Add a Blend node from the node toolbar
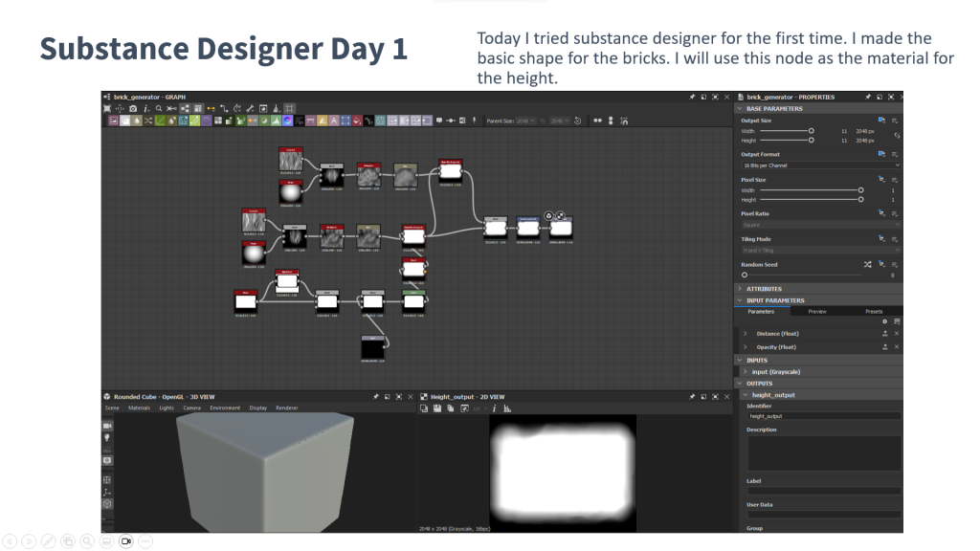 point(125,121)
